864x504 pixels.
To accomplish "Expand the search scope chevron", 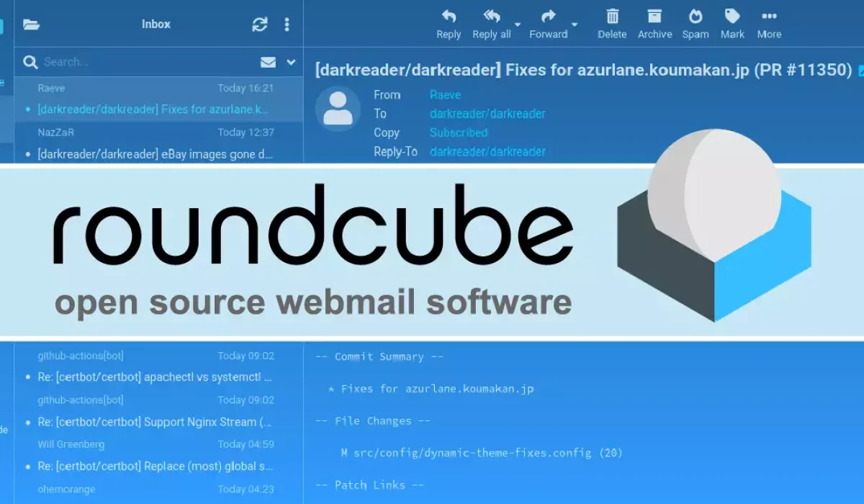I will pyautogui.click(x=290, y=61).
